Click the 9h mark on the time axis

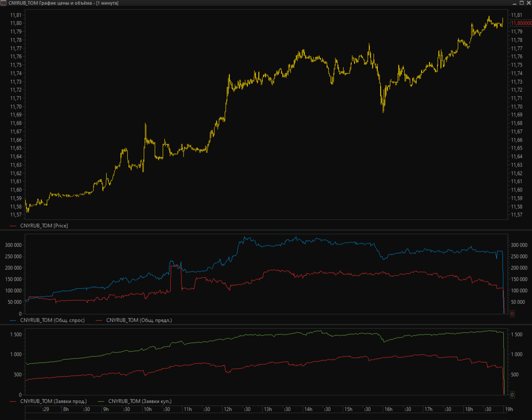(x=106, y=409)
